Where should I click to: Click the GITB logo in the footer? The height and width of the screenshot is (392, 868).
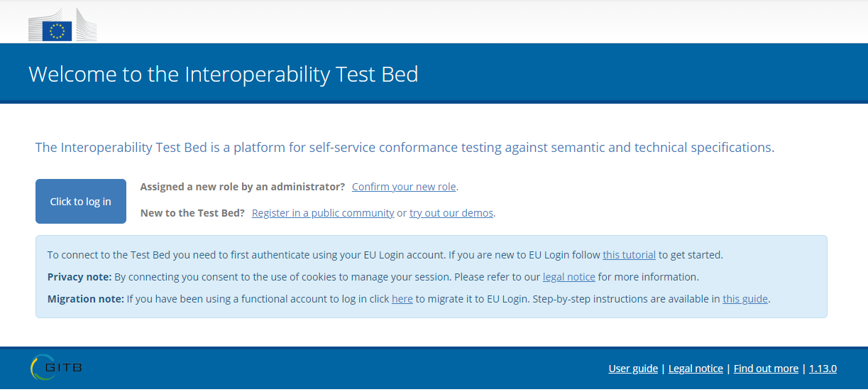[56, 367]
